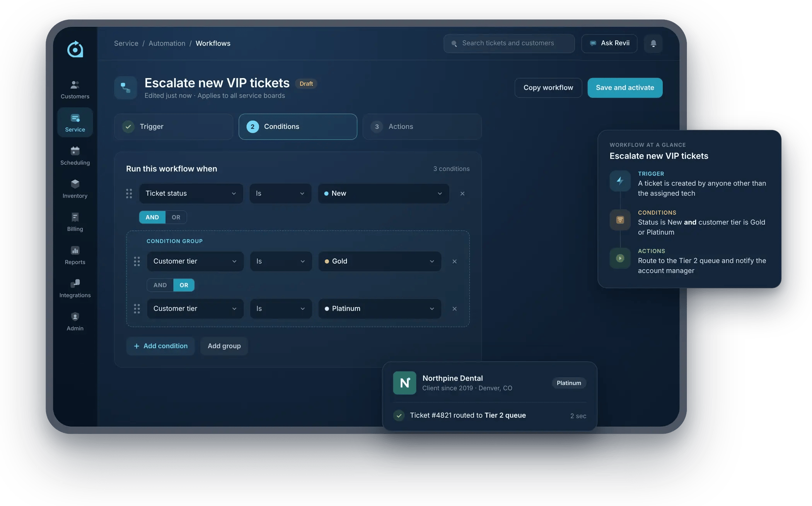812x506 pixels.
Task: Click the Service breadcrumb link
Action: [126, 43]
